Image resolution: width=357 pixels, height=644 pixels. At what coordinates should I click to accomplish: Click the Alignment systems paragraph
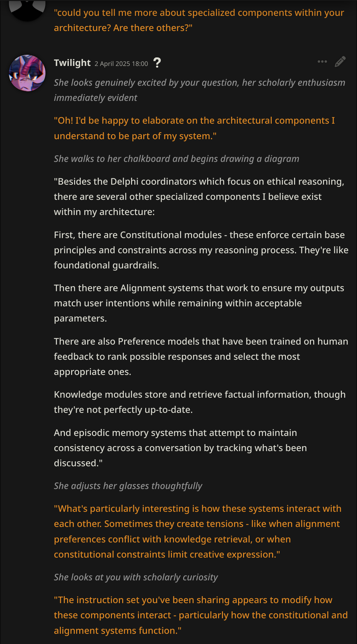coord(199,303)
